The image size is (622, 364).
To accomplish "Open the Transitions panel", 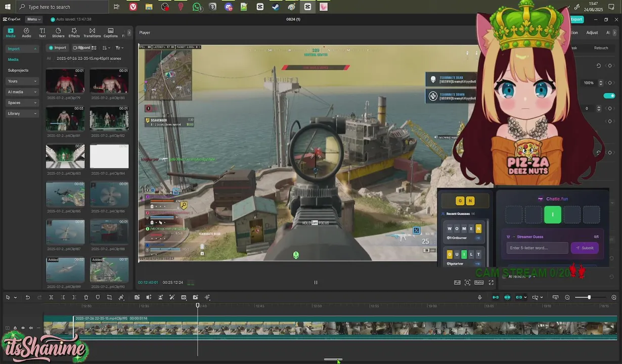I will coord(92,33).
